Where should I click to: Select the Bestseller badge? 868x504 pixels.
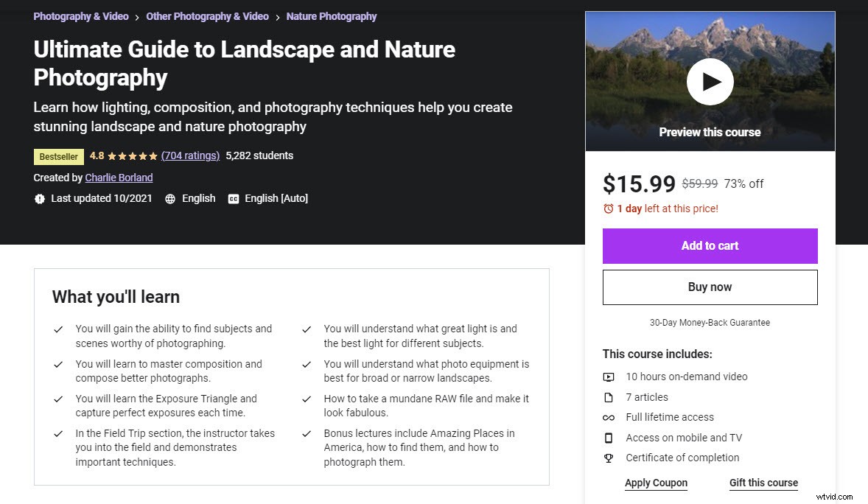click(x=58, y=156)
